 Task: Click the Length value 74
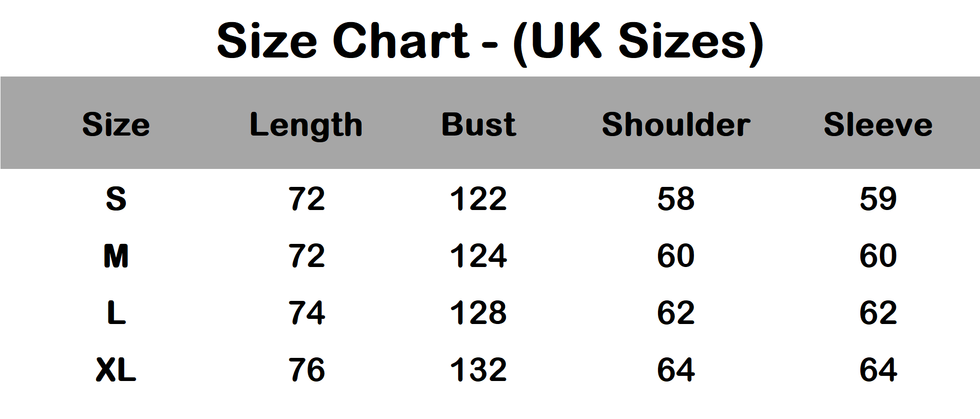click(x=307, y=313)
